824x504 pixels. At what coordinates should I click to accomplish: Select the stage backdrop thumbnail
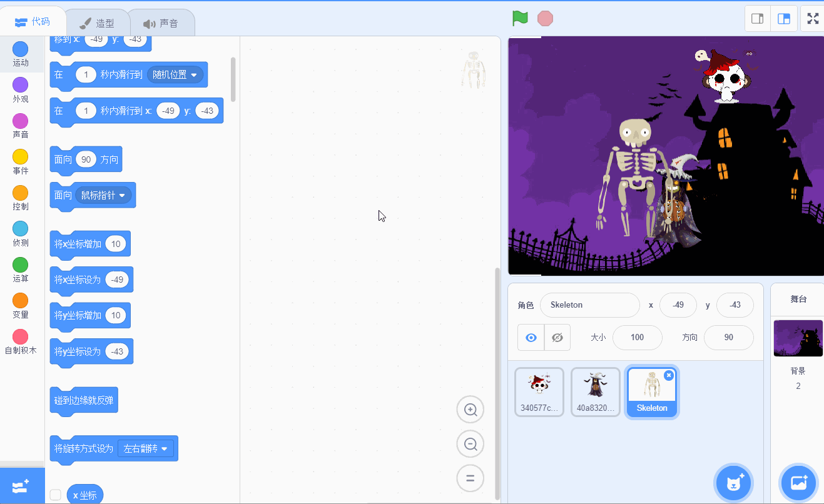point(798,338)
